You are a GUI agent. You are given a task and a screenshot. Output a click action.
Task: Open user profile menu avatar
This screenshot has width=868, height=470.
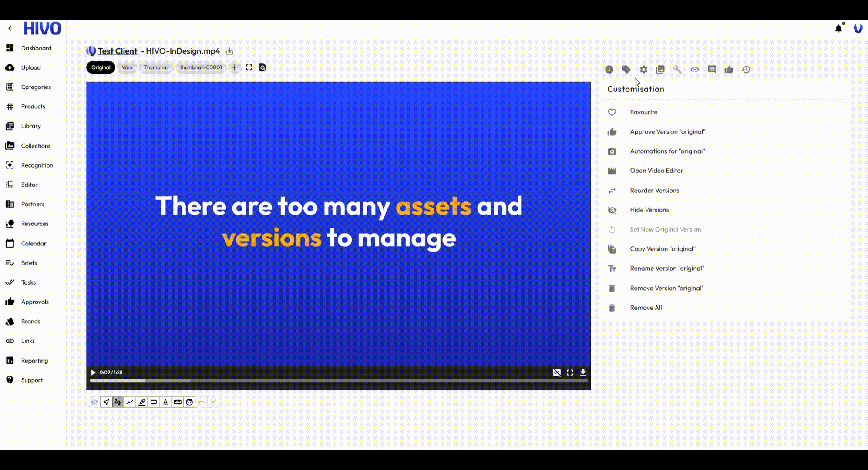pyautogui.click(x=858, y=28)
